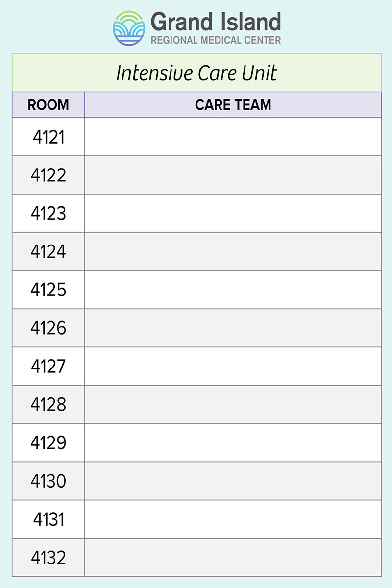Select the Regional Medical Center subtitle
392x588 pixels.
(x=216, y=40)
